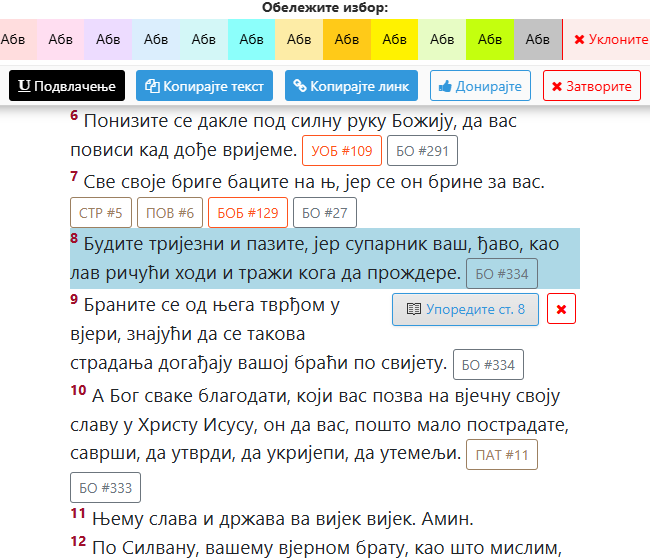Pick the orange highlight swatch
The width and height of the screenshot is (650, 560).
click(347, 39)
